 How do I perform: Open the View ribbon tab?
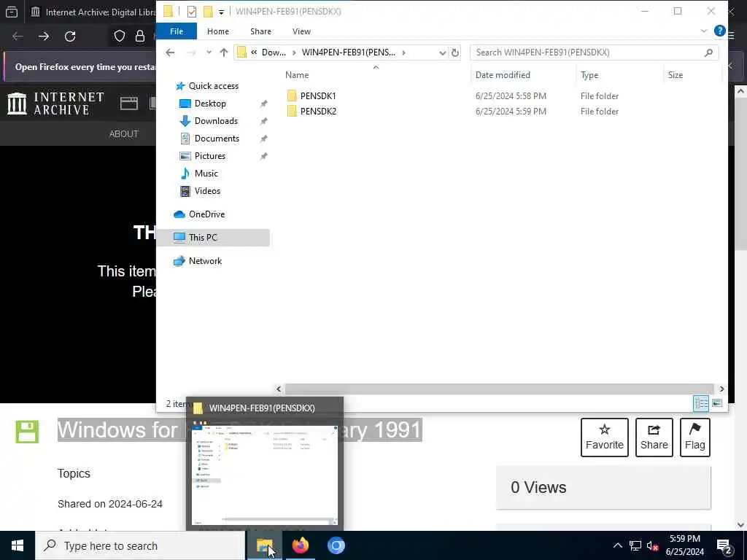coord(301,31)
